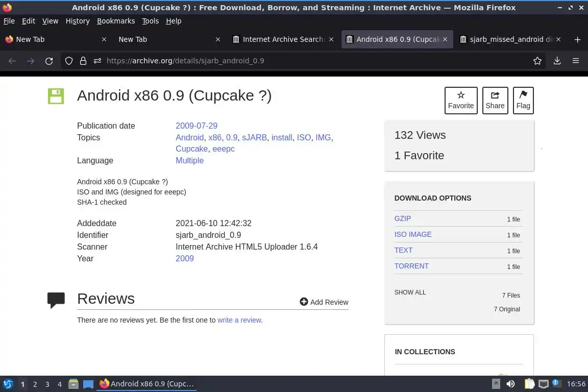Bookmark this page with the star icon
Screen dimensions: 588x392
click(537, 61)
